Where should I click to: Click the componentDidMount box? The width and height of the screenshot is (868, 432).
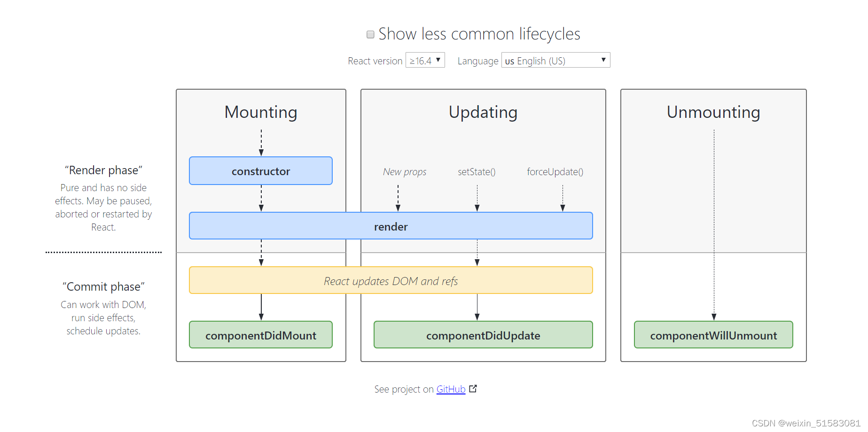click(x=261, y=335)
